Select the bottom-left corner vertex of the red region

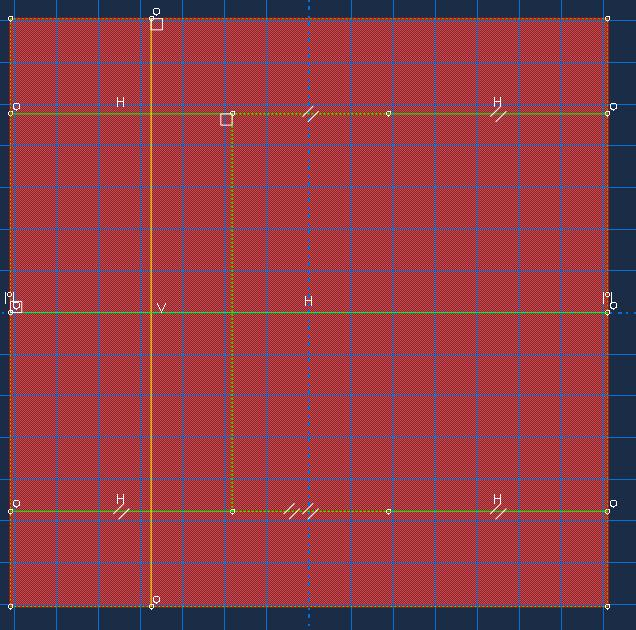tap(11, 606)
